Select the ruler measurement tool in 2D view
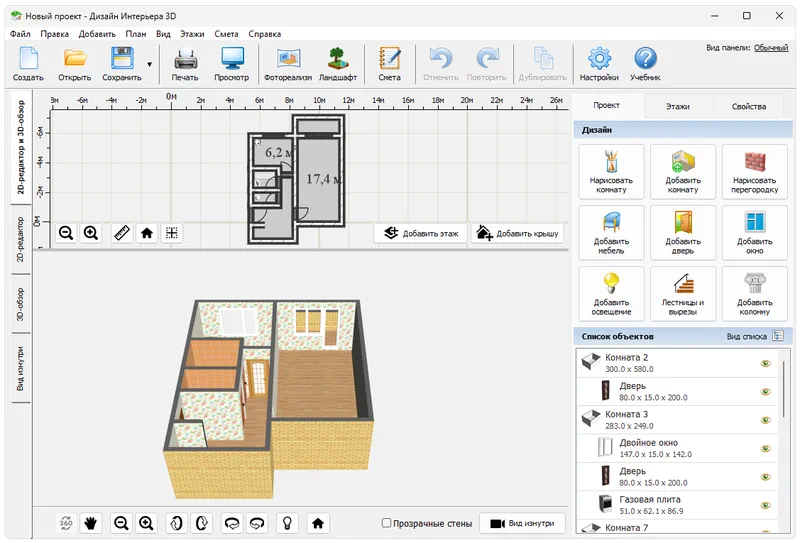This screenshot has height=543, width=800. click(122, 233)
